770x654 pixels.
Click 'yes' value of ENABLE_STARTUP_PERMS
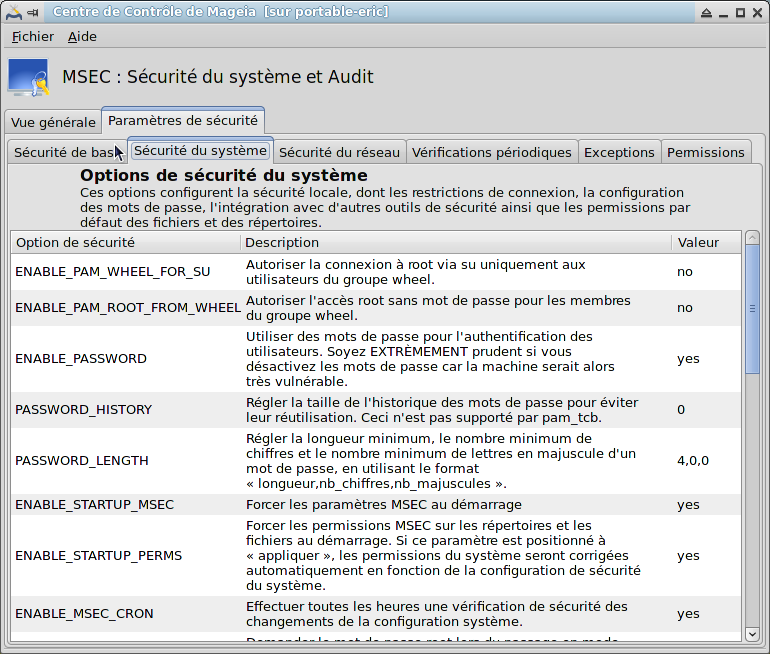(688, 556)
